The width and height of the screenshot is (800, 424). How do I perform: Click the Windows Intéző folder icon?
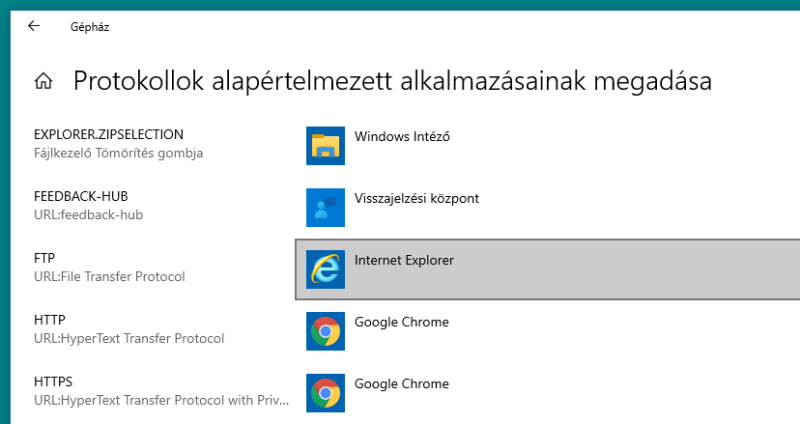(326, 146)
